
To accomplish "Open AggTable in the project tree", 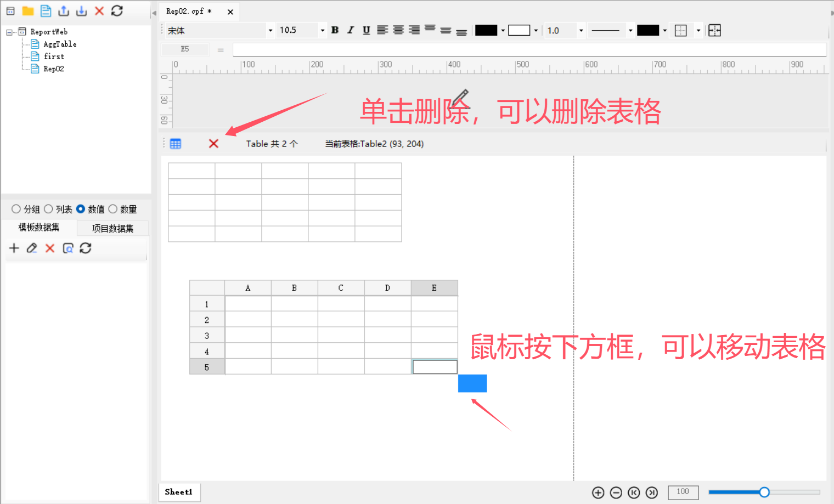I will (60, 44).
